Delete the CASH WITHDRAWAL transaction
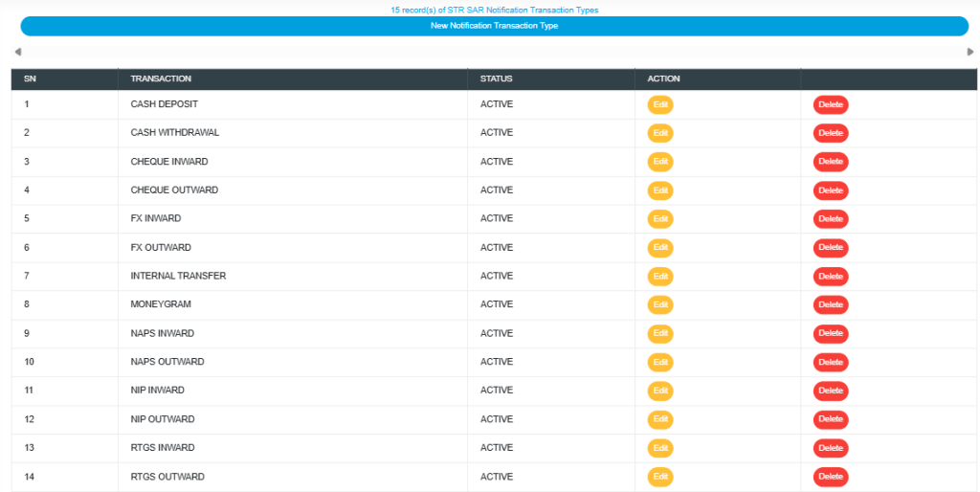980x492 pixels. [830, 133]
